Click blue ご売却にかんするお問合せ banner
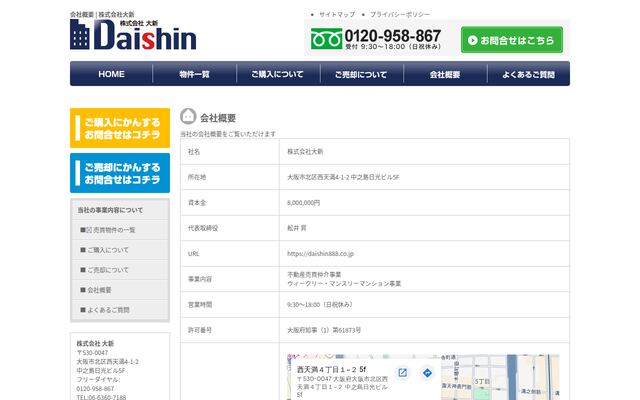 point(120,173)
